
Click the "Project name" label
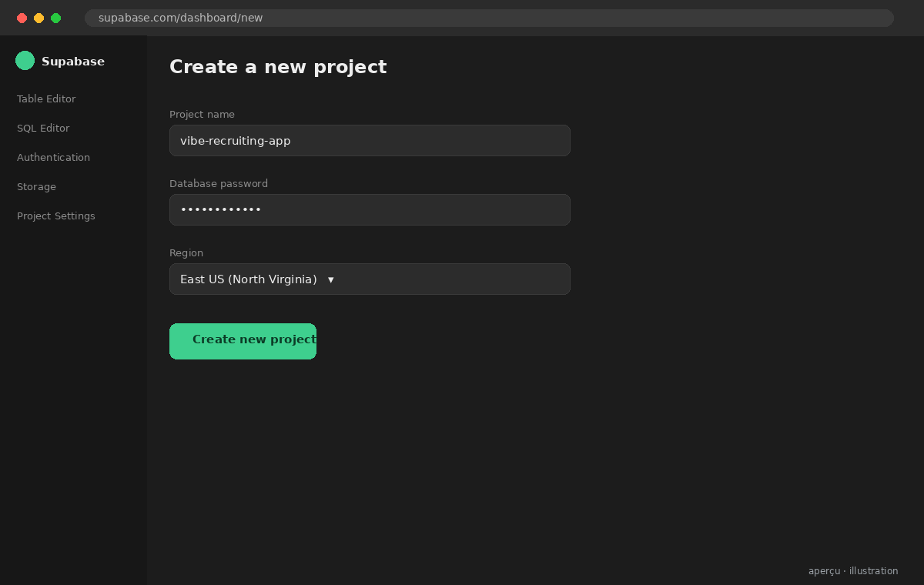(x=202, y=114)
